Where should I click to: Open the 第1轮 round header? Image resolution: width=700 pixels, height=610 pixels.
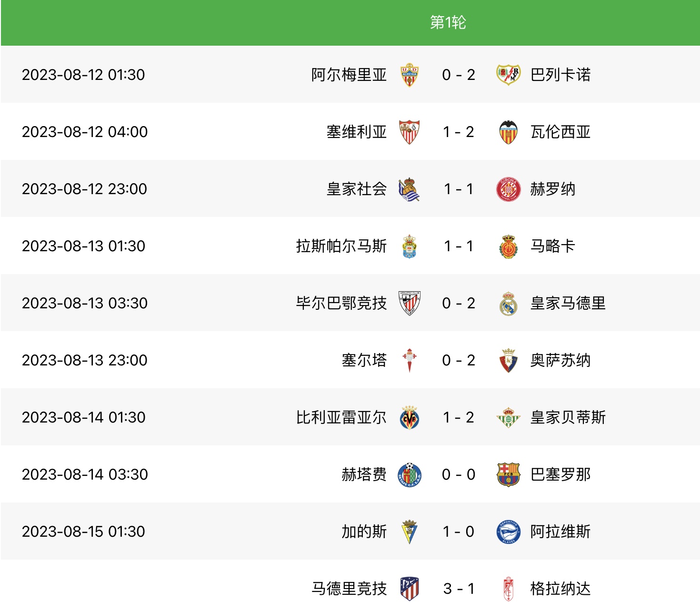[x=448, y=22]
